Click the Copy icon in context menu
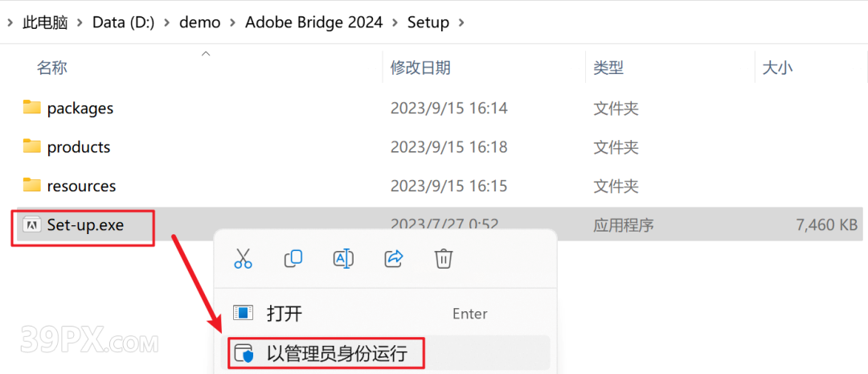868x374 pixels. point(293,258)
